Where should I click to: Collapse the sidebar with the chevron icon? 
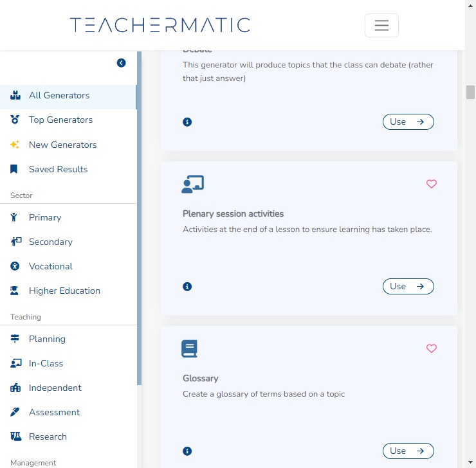[121, 63]
